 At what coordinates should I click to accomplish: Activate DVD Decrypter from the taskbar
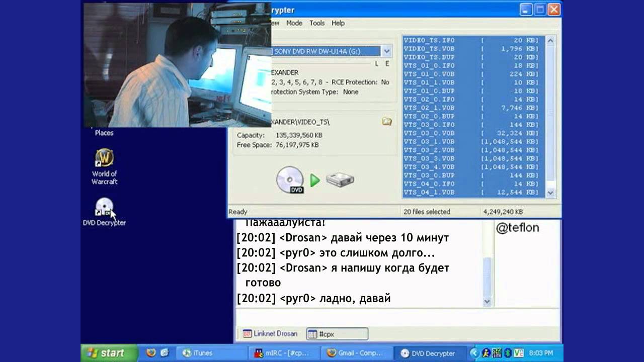click(429, 353)
